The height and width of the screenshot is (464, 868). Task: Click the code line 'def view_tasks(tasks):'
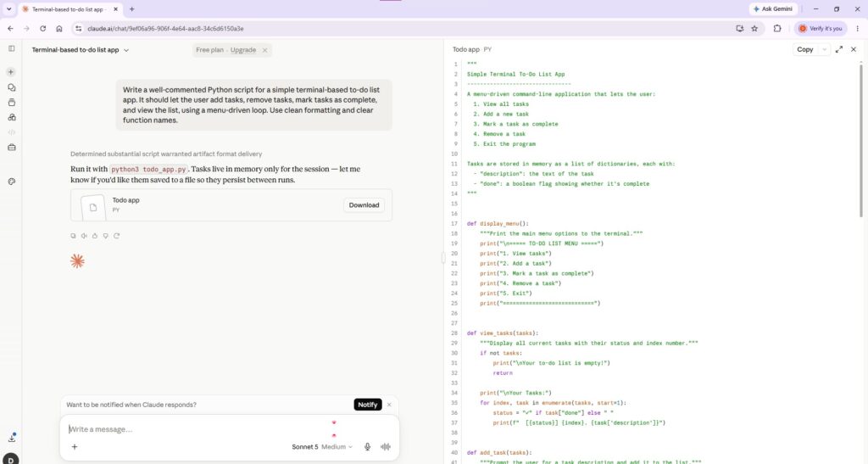coord(503,333)
